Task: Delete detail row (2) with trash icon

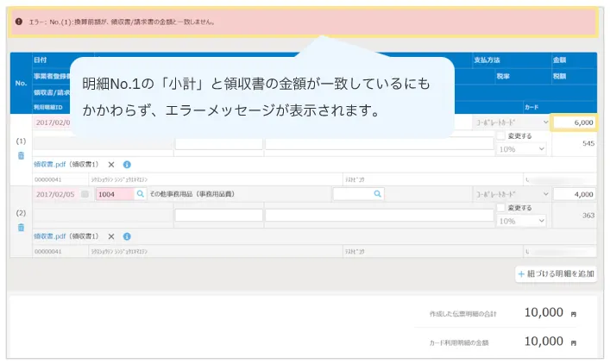Action: point(21,228)
